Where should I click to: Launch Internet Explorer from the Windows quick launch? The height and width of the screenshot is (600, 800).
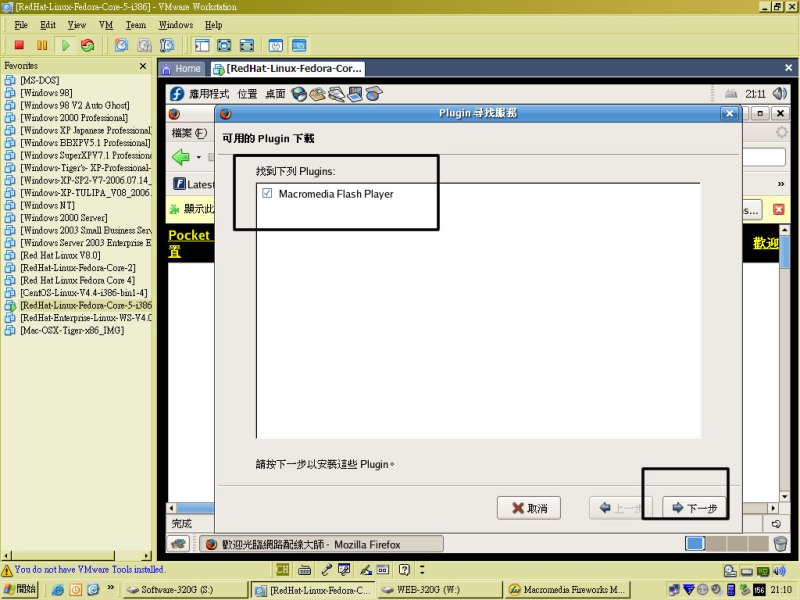click(58, 590)
